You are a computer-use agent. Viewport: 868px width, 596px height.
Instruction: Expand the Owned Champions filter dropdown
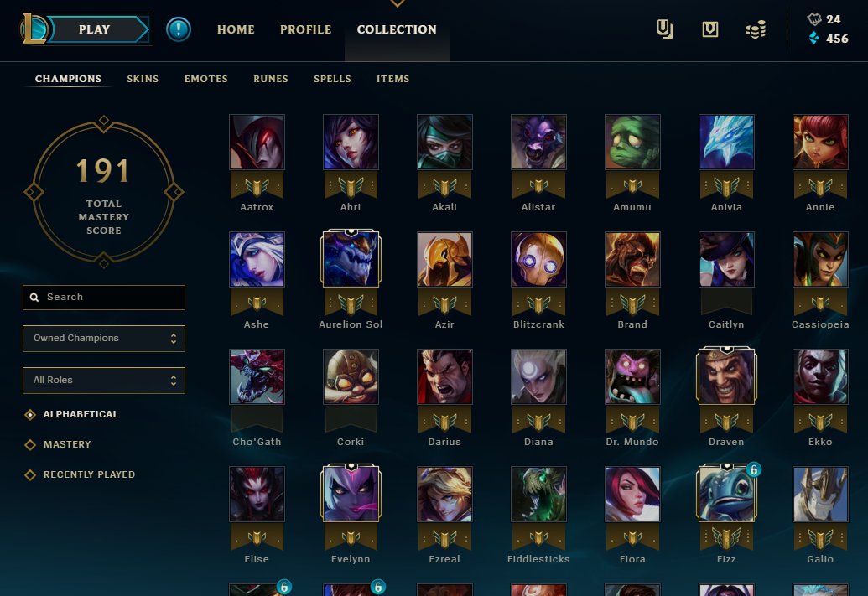104,338
